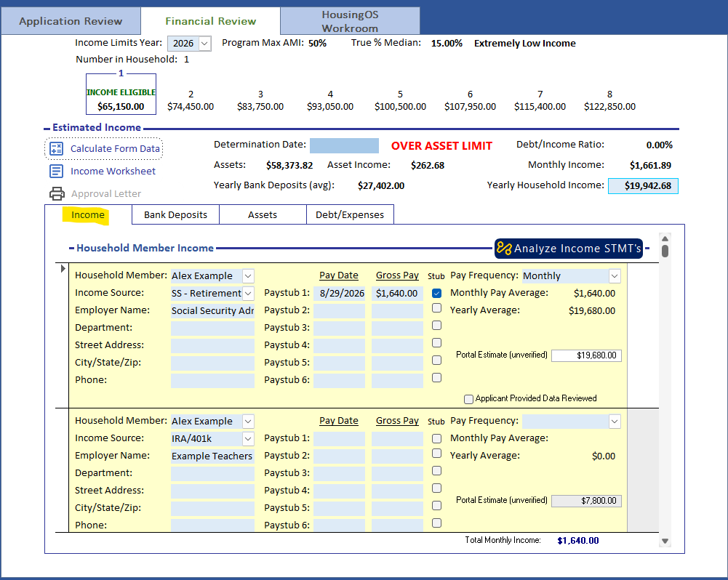Check the Paystub 4 stub checkbox for IRA/401k
Image resolution: width=728 pixels, height=580 pixels.
(x=436, y=488)
